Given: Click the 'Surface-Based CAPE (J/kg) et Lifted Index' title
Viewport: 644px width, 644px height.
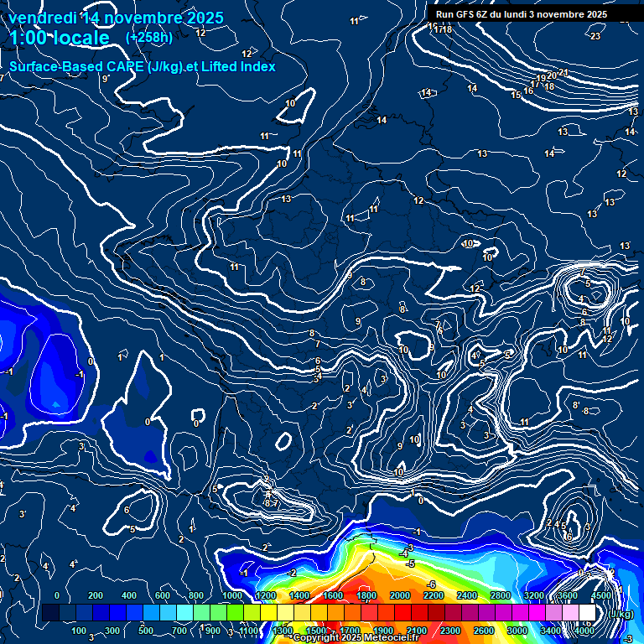Looking at the screenshot, I should tap(142, 66).
